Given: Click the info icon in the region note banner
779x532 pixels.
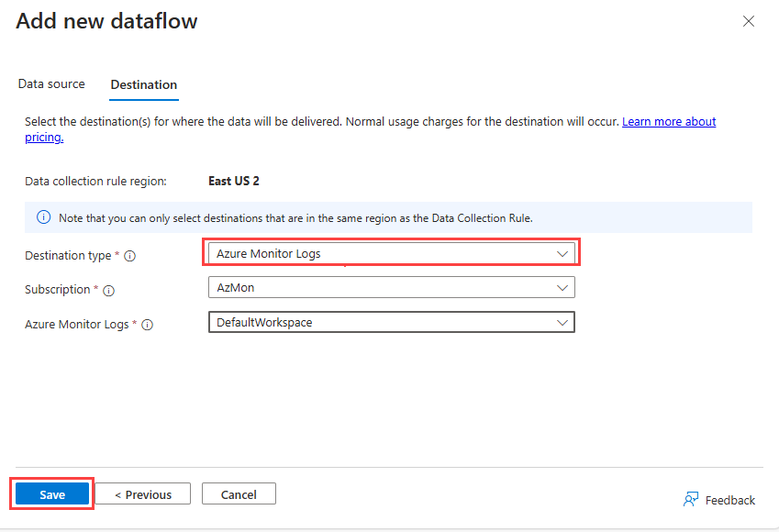Looking at the screenshot, I should coord(43,217).
